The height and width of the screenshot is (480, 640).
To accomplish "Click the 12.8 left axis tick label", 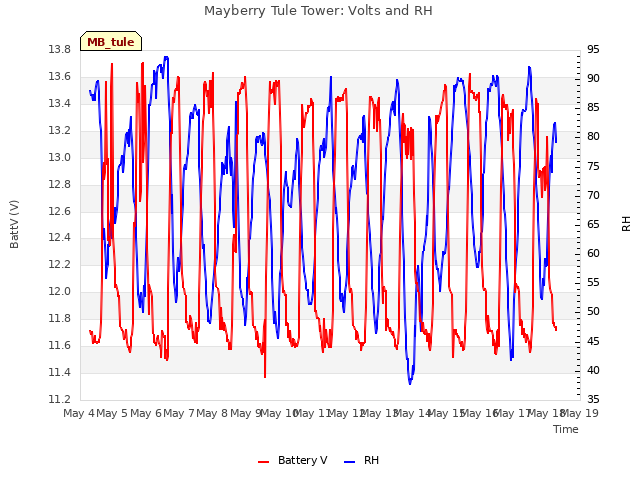I will click(60, 184).
